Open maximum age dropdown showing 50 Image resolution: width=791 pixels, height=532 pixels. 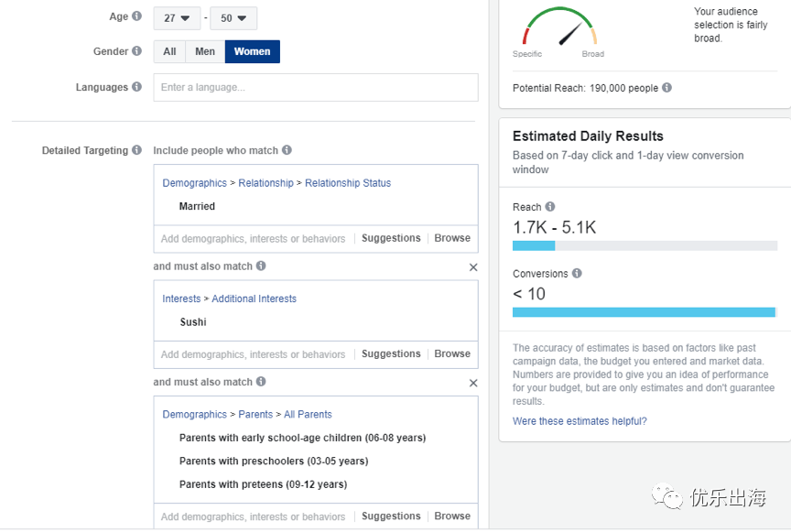point(233,17)
